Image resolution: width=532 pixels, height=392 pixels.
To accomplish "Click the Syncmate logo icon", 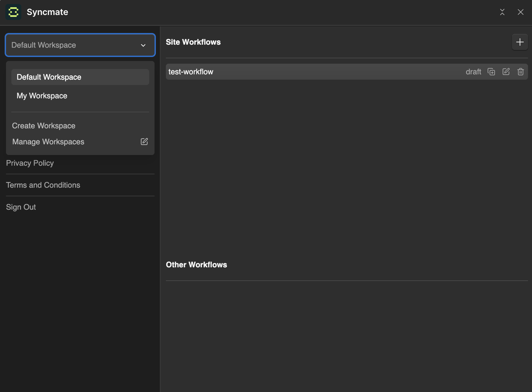I will [x=13, y=12].
